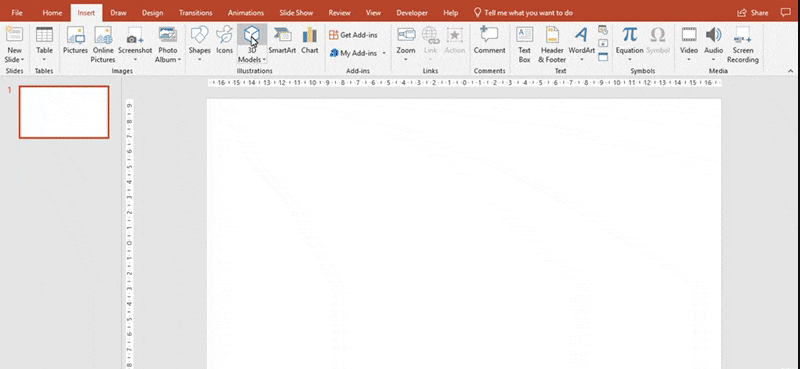Click the New Slide icon
Image resolution: width=800 pixels, height=369 pixels.
coord(14,35)
